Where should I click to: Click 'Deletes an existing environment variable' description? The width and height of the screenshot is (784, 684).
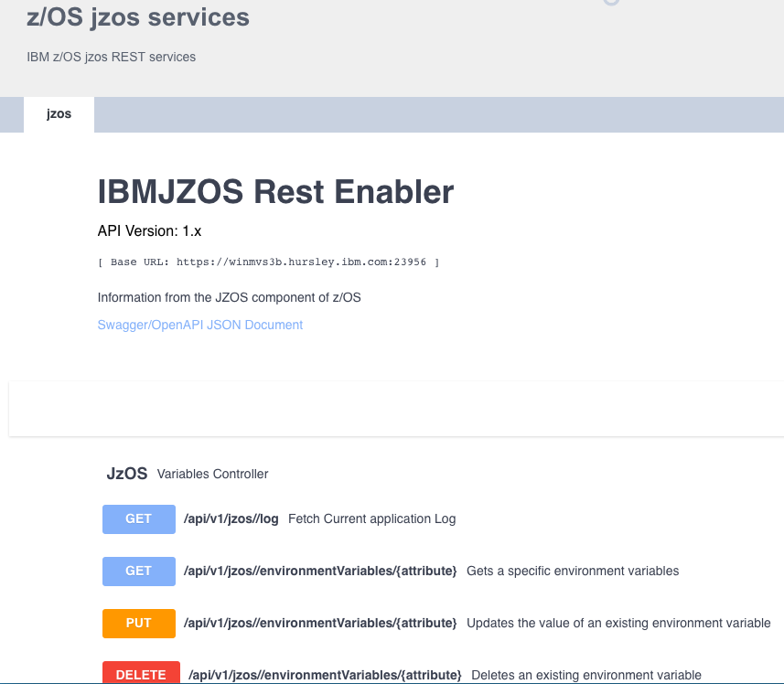click(586, 675)
